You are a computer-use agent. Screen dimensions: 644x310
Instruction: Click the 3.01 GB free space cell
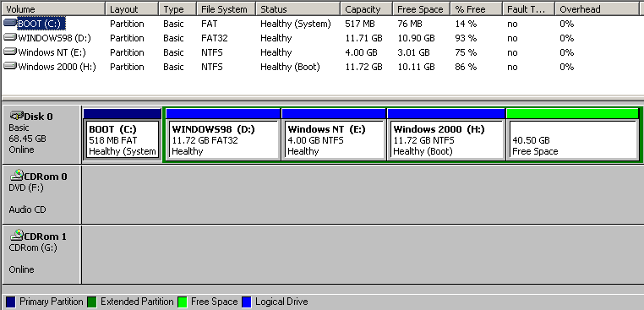(413, 52)
